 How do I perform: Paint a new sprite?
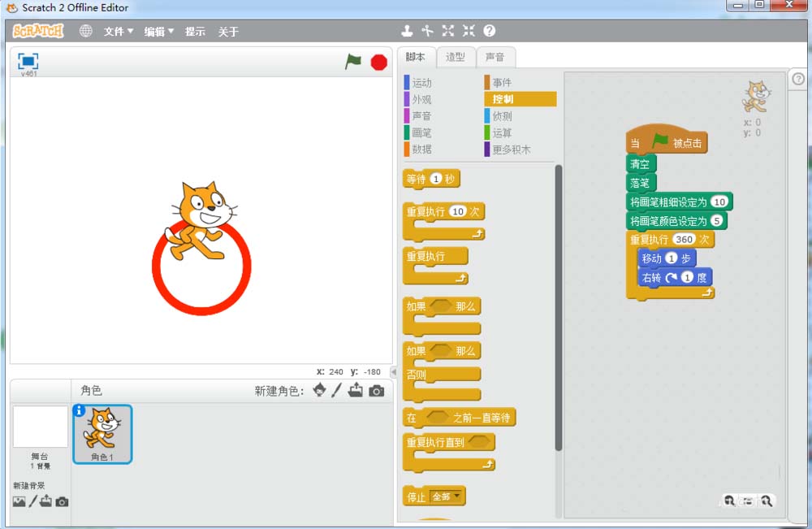tap(337, 390)
